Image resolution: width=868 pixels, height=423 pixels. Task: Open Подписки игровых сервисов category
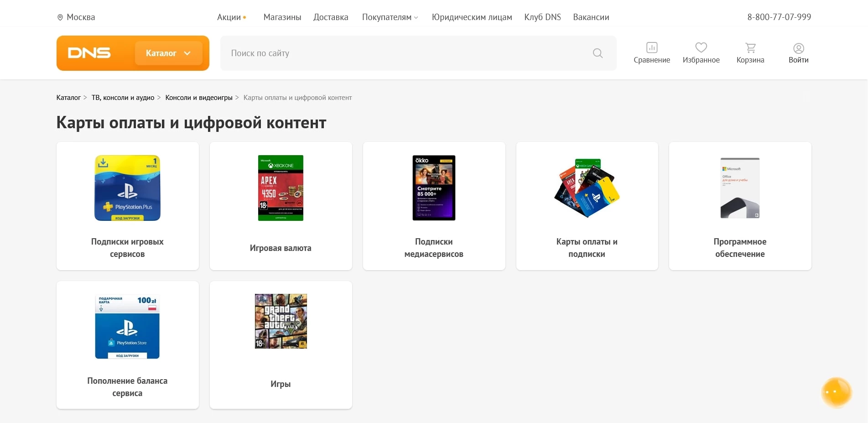[x=127, y=206]
